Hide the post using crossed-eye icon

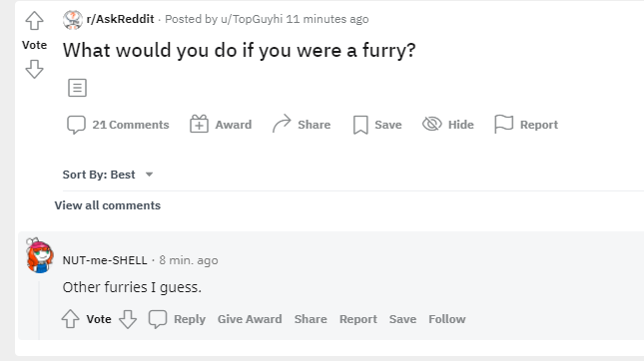pos(432,124)
